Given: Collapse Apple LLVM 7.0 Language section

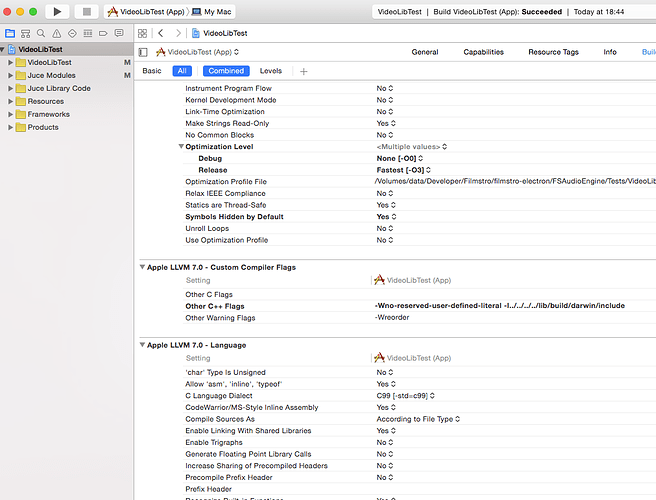Looking at the screenshot, I should click(x=142, y=345).
